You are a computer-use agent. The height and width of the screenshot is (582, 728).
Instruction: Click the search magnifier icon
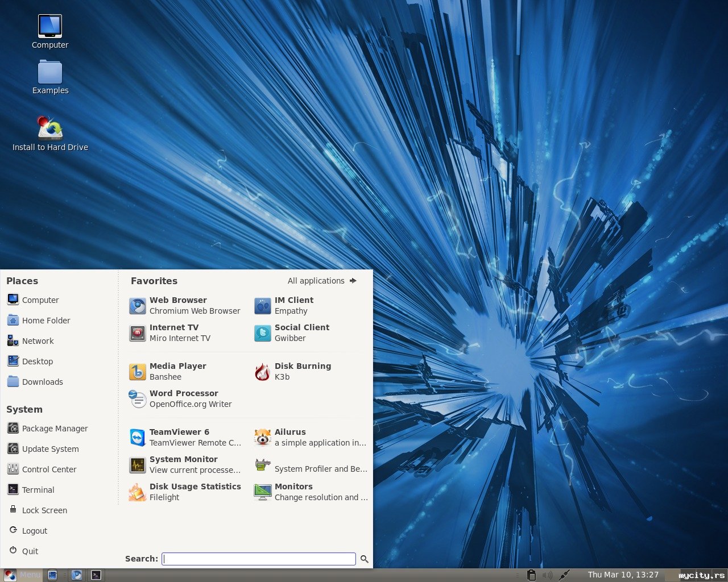click(365, 559)
